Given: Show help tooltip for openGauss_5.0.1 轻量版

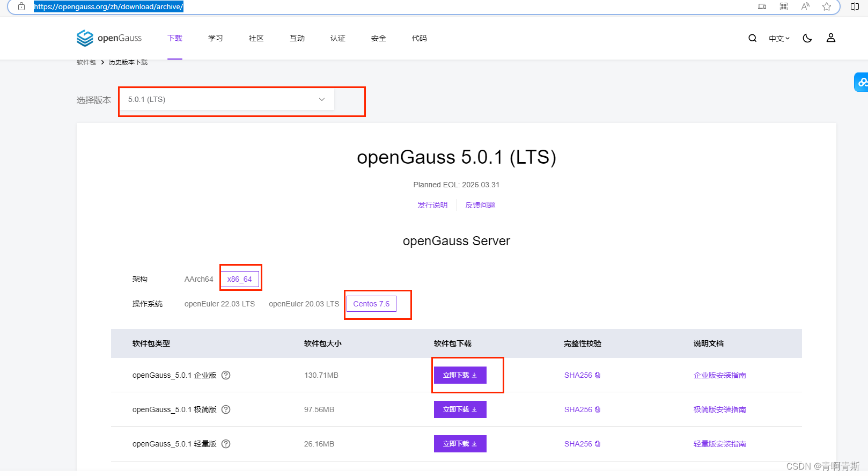Looking at the screenshot, I should [x=226, y=444].
